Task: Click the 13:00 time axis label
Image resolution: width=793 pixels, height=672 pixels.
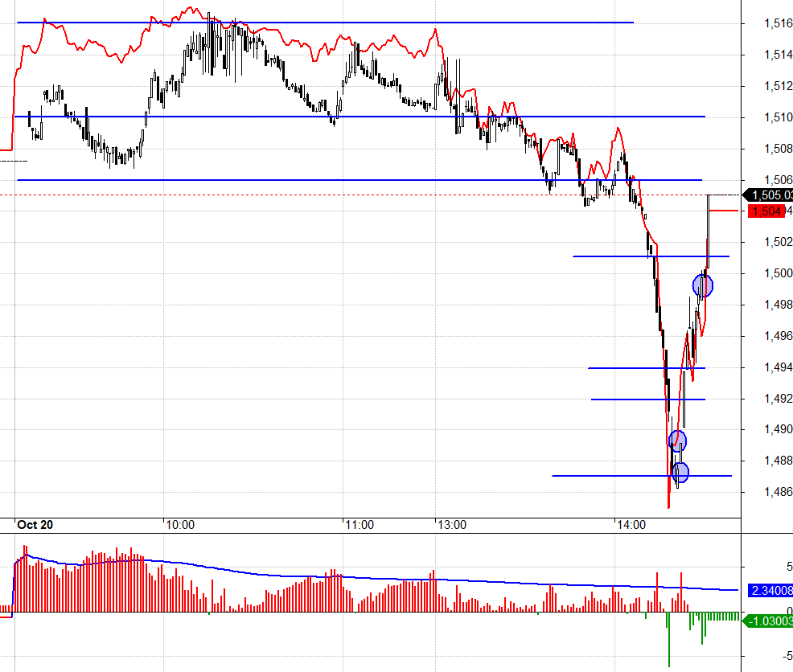Action: pyautogui.click(x=452, y=525)
